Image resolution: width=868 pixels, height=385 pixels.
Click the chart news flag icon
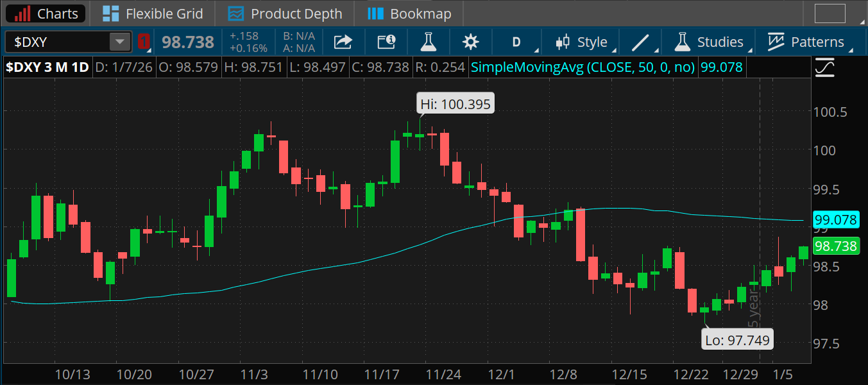pyautogui.click(x=386, y=42)
